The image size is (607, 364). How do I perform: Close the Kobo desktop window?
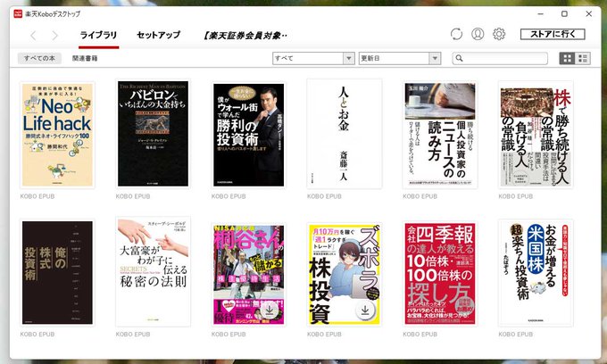pyautogui.click(x=589, y=14)
